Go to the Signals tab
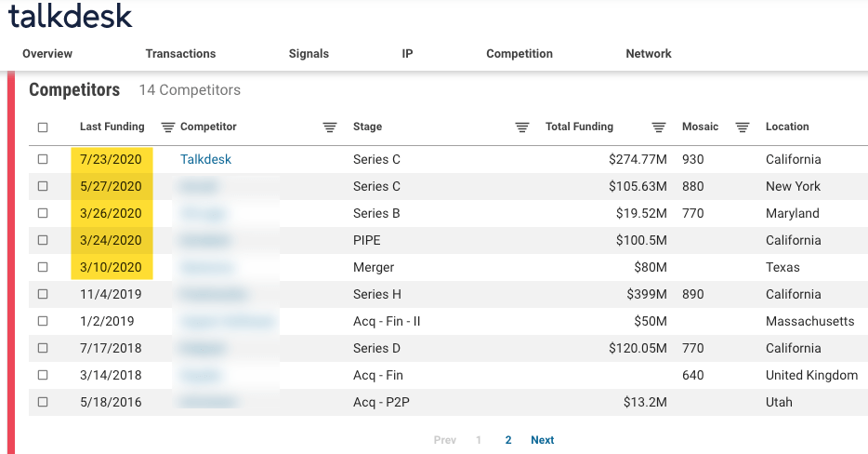The image size is (868, 454). 309,54
